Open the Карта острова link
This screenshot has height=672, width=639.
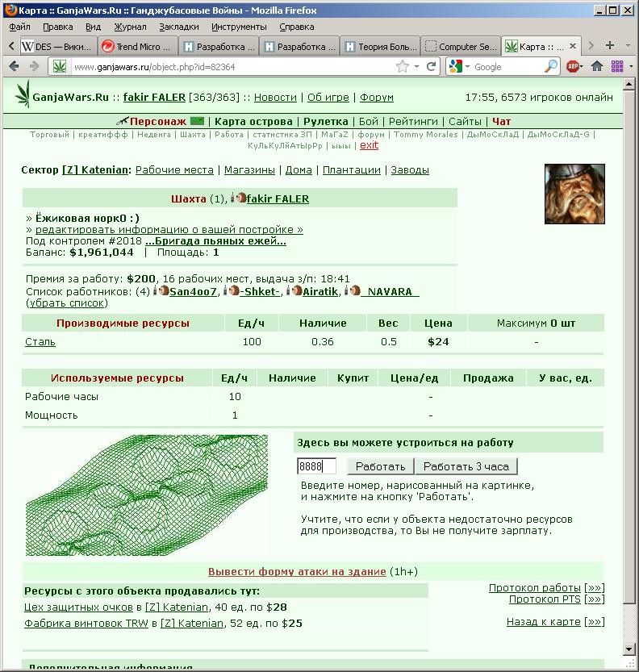coord(253,121)
